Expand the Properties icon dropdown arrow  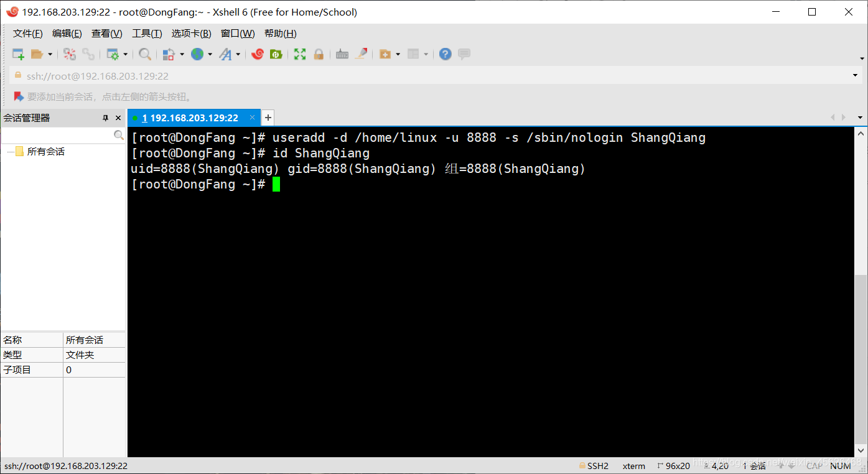(x=125, y=55)
